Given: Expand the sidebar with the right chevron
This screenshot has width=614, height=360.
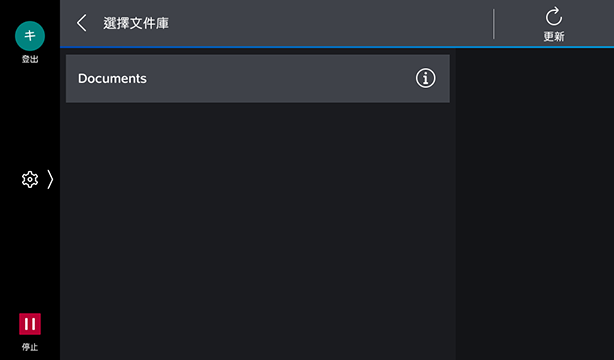Looking at the screenshot, I should 50,179.
